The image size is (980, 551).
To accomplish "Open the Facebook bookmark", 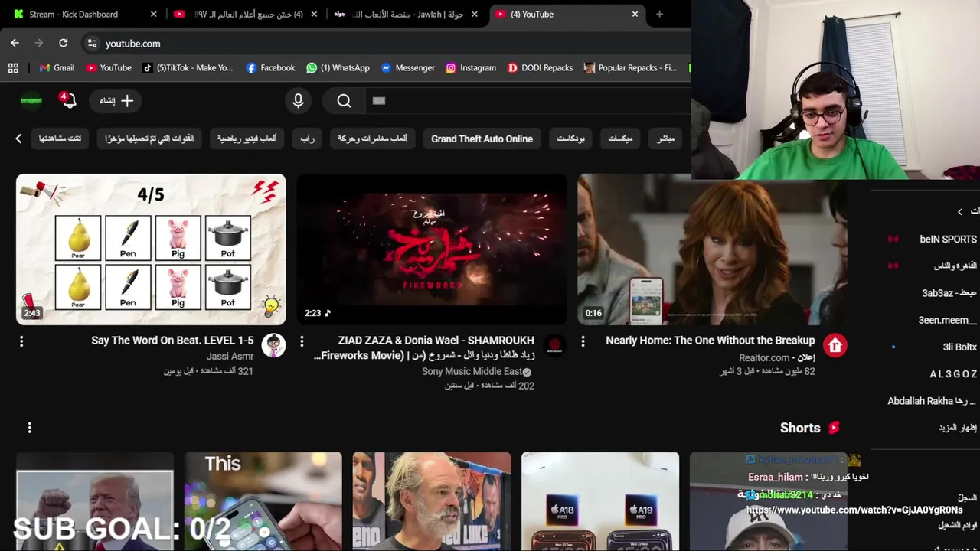I will tap(270, 68).
